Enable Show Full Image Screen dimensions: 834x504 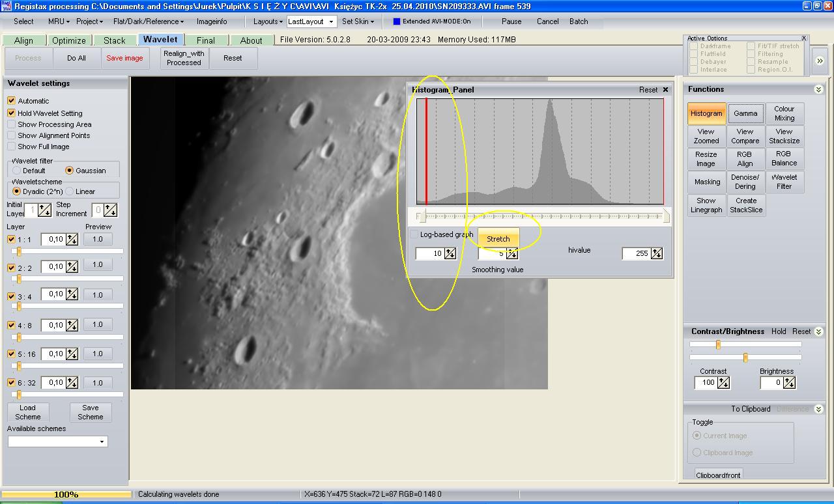point(11,147)
